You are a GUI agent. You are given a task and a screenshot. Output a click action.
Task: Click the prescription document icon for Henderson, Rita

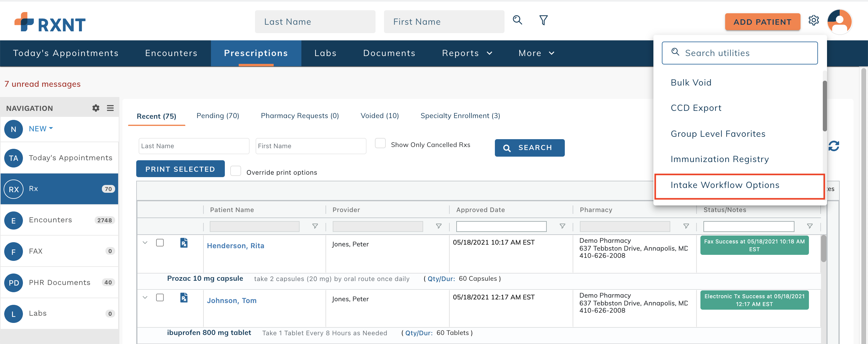pos(184,242)
